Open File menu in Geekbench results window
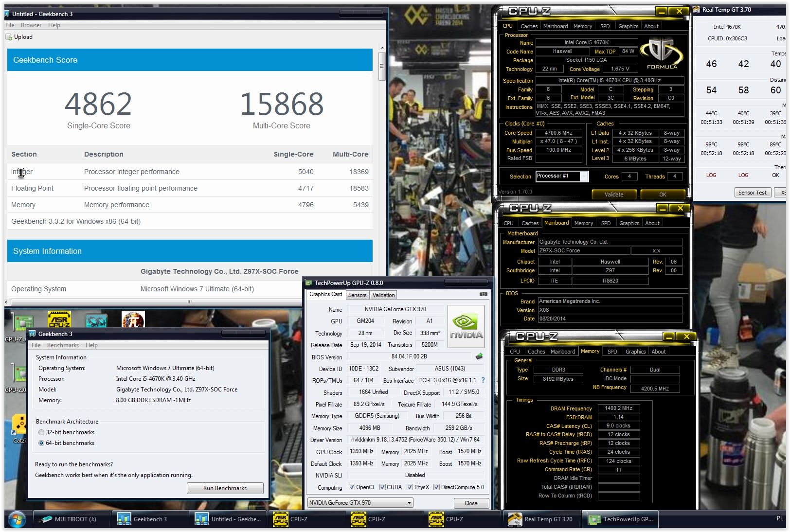Image resolution: width=790 pixels, height=532 pixels. tap(10, 25)
